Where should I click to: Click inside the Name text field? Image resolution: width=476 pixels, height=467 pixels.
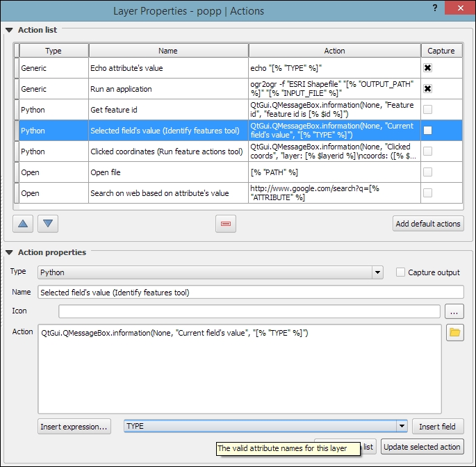250,293
